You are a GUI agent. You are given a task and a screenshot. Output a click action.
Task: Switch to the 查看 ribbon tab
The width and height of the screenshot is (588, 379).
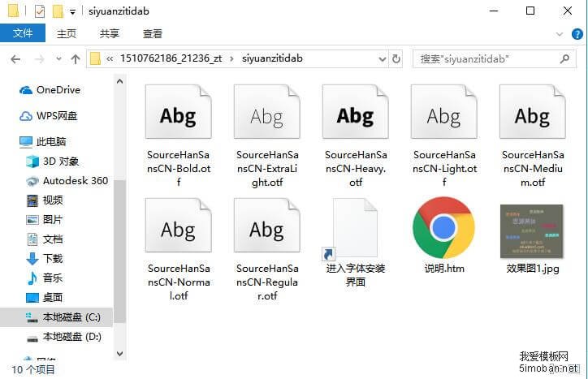[153, 34]
